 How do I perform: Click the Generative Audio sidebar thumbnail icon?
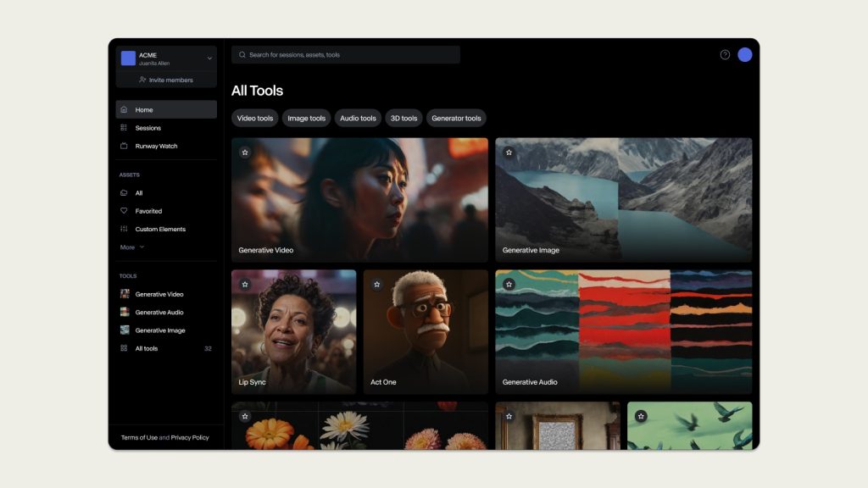coord(125,312)
